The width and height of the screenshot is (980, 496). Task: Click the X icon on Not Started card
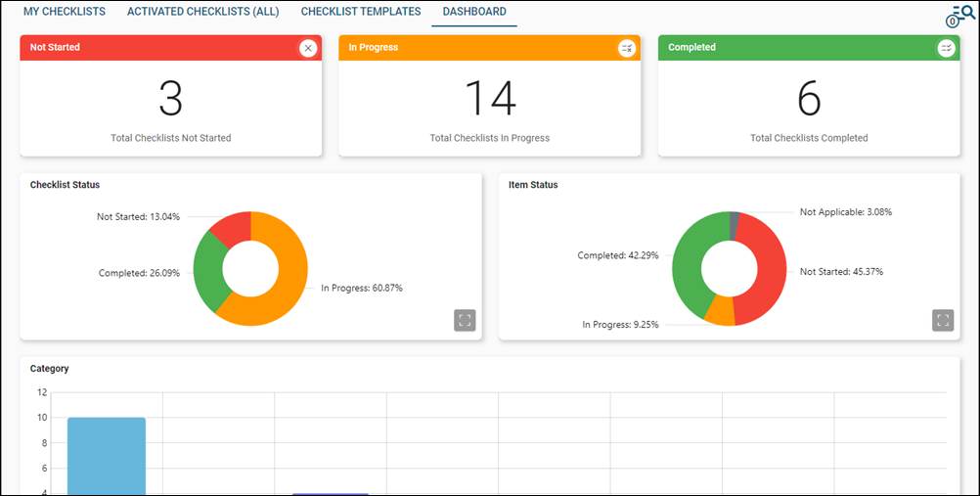coord(308,48)
